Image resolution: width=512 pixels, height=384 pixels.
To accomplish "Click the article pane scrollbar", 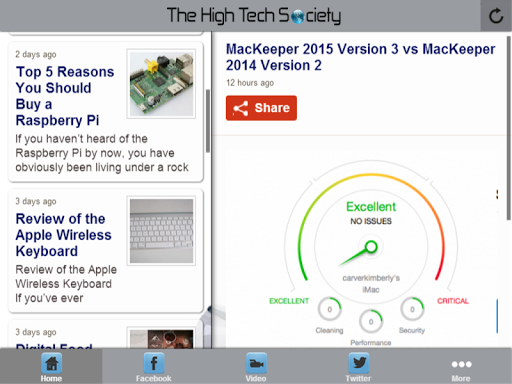I will click(x=509, y=128).
